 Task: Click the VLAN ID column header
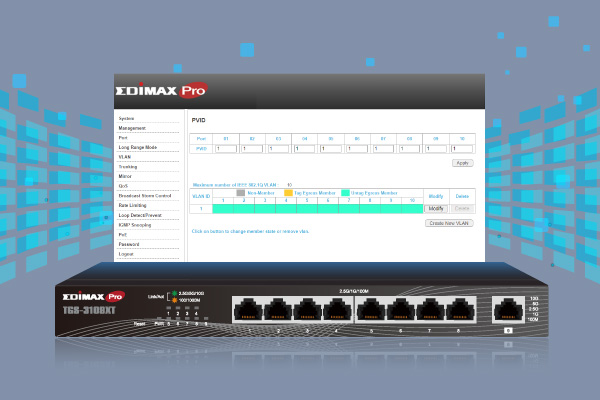(201, 196)
